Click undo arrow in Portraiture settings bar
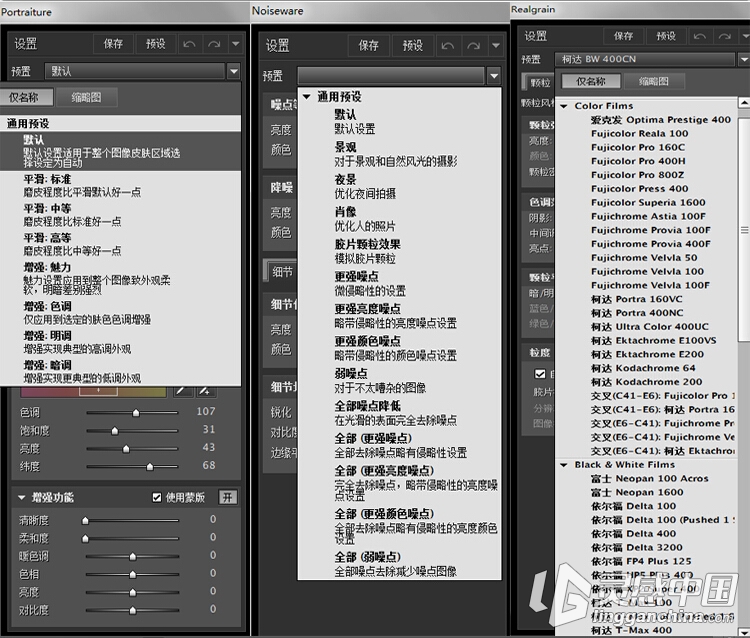The height and width of the screenshot is (638, 750). (189, 44)
